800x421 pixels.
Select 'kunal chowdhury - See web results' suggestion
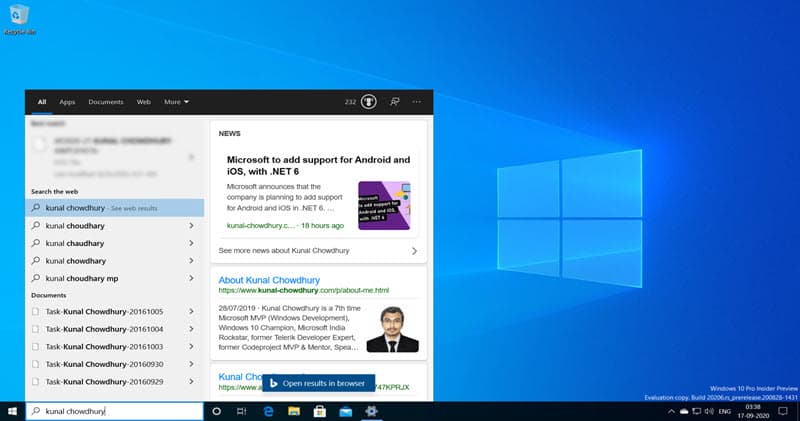coord(115,208)
